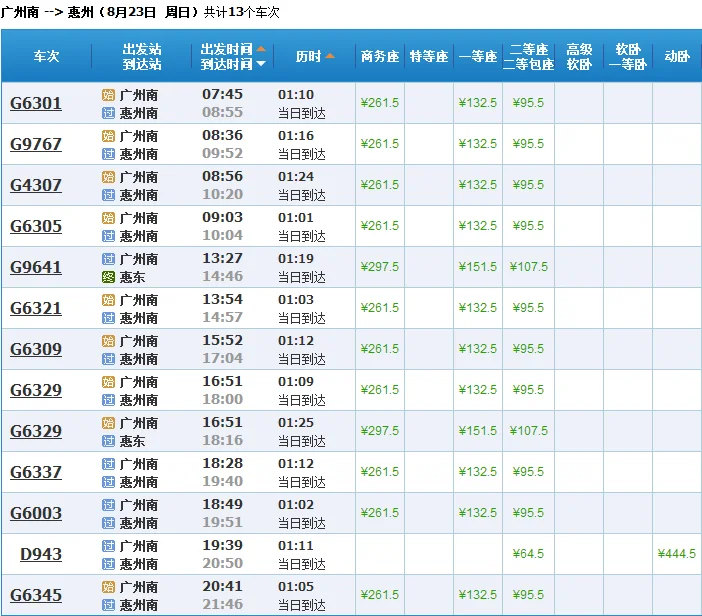Click the 车次 column header
Viewport: 702px width, 616px height.
[x=46, y=56]
